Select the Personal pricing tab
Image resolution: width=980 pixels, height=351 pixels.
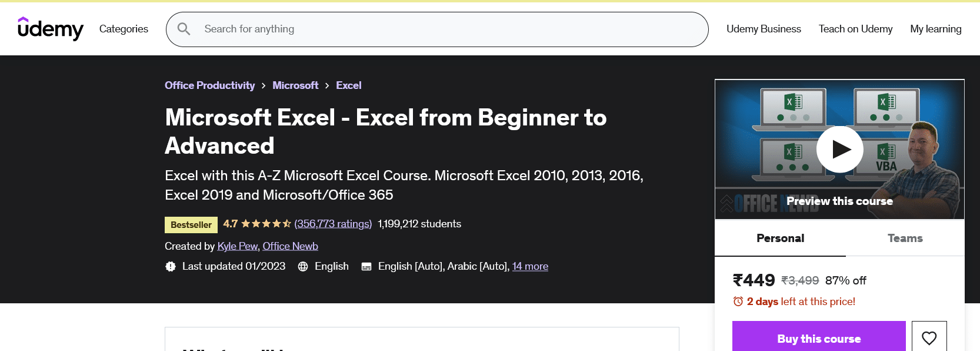pyautogui.click(x=780, y=238)
